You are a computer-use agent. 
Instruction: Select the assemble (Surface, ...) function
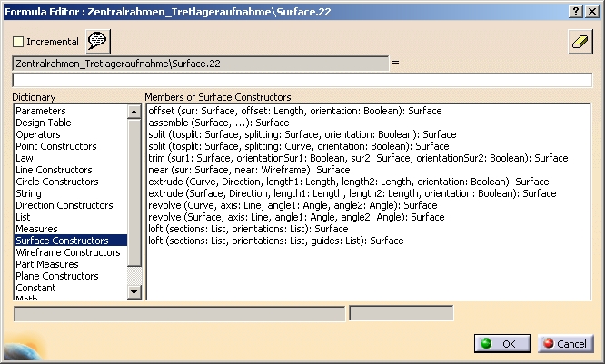[x=218, y=123]
